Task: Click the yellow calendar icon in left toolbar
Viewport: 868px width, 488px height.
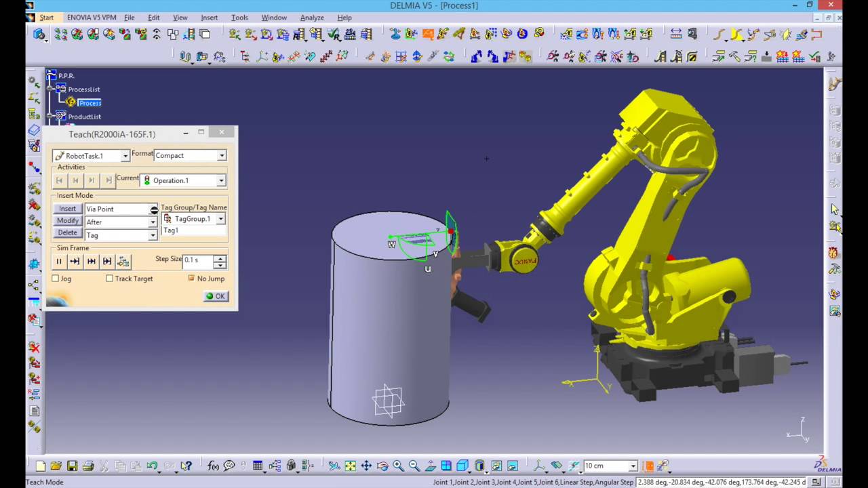Action: click(34, 114)
